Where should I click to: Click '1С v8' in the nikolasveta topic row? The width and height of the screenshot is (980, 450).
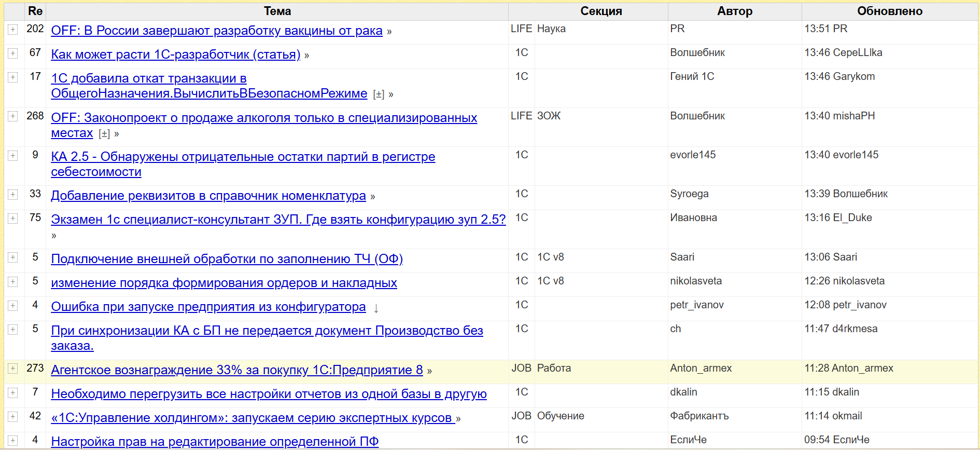(550, 281)
